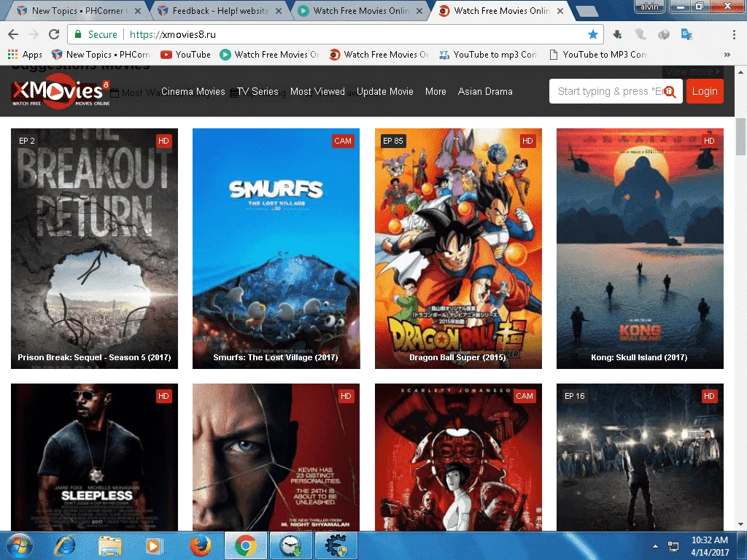Open the download manager clock taskbar icon
The image size is (747, 560).
coord(290,545)
